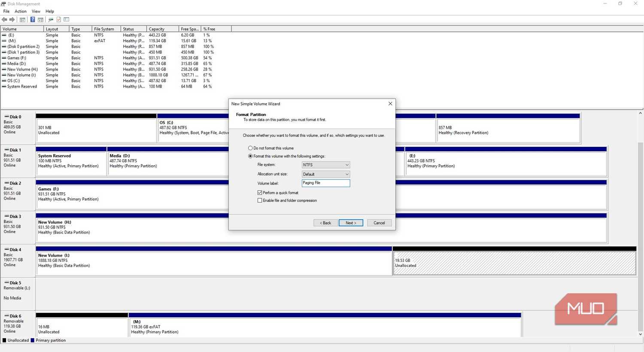Select the Media (D:) partition block on Disk 1

[168, 161]
